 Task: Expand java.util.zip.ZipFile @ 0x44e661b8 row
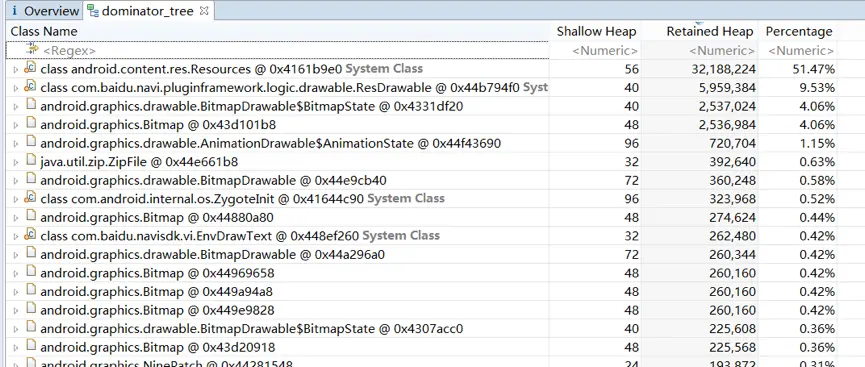tap(15, 162)
